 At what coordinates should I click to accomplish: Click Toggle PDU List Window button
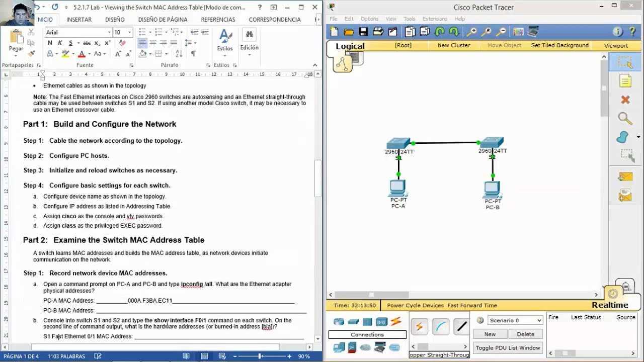tap(508, 348)
